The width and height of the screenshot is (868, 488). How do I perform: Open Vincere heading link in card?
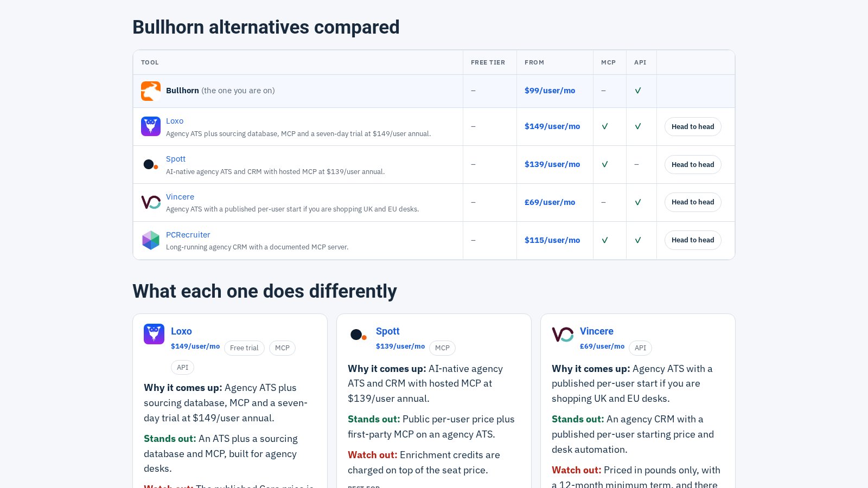pos(597,331)
